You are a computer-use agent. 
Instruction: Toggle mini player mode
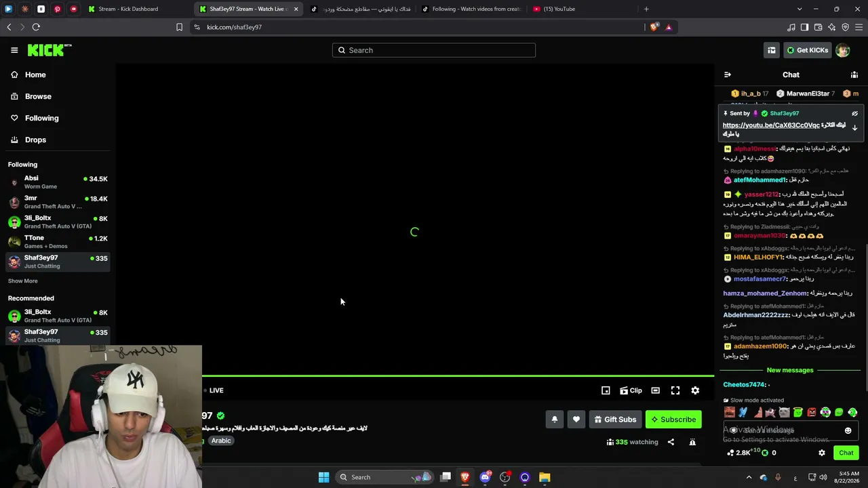pyautogui.click(x=606, y=390)
